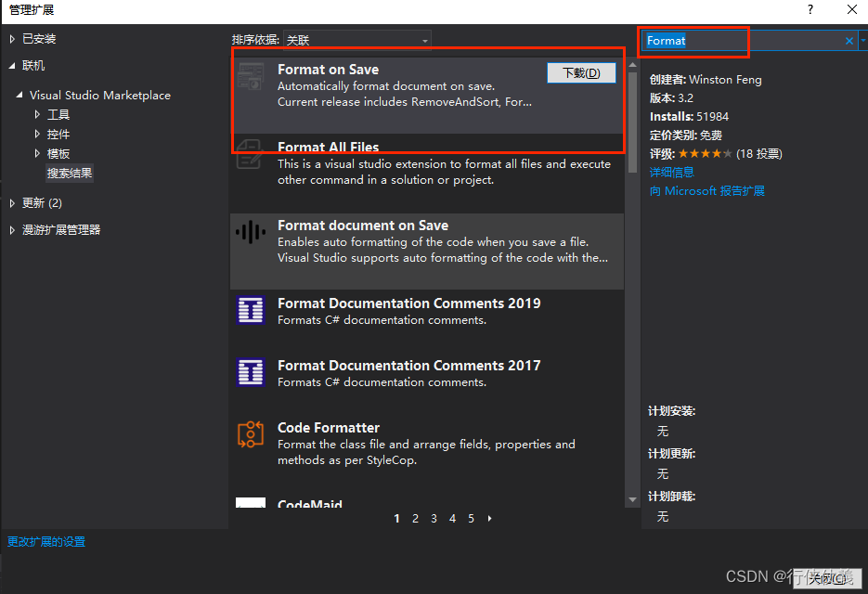The height and width of the screenshot is (594, 868).
Task: Click the results list scrollbar thumb
Action: pos(633,122)
